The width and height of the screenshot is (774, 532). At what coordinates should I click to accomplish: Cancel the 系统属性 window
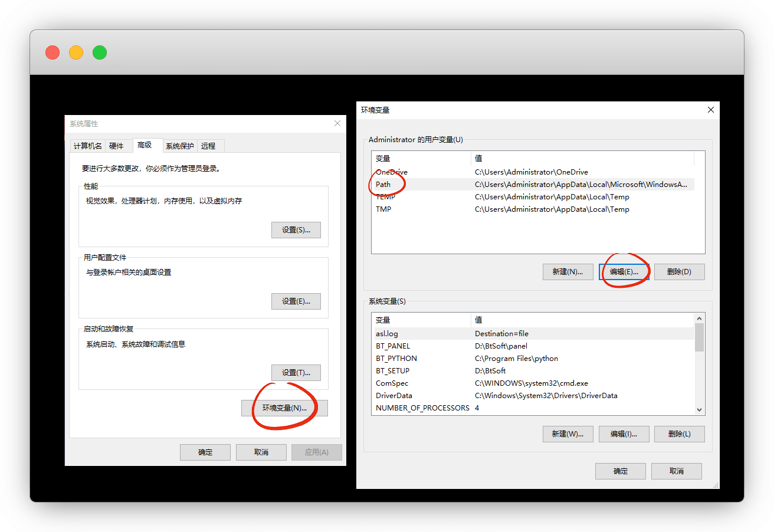[261, 452]
